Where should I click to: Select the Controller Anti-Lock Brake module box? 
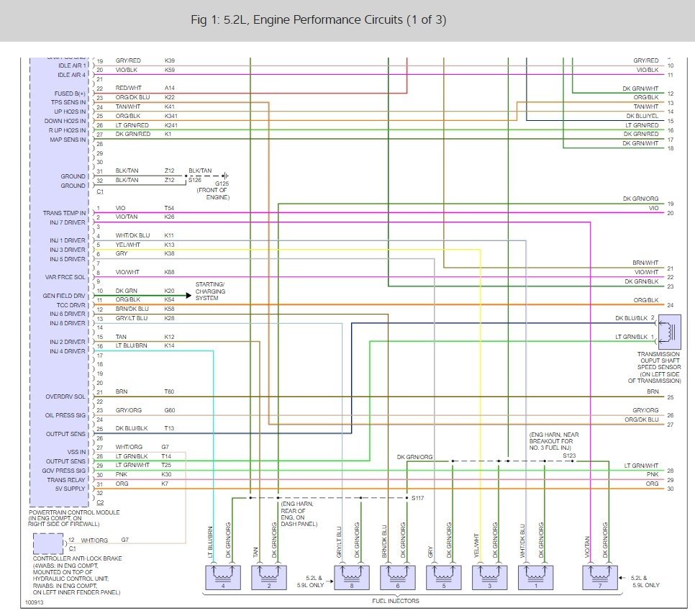48,544
